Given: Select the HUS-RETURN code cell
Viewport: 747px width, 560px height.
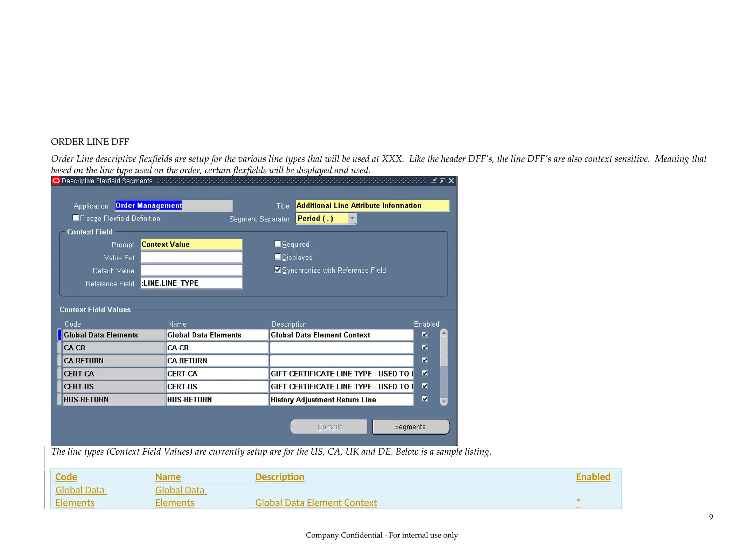Looking at the screenshot, I should (x=114, y=400).
